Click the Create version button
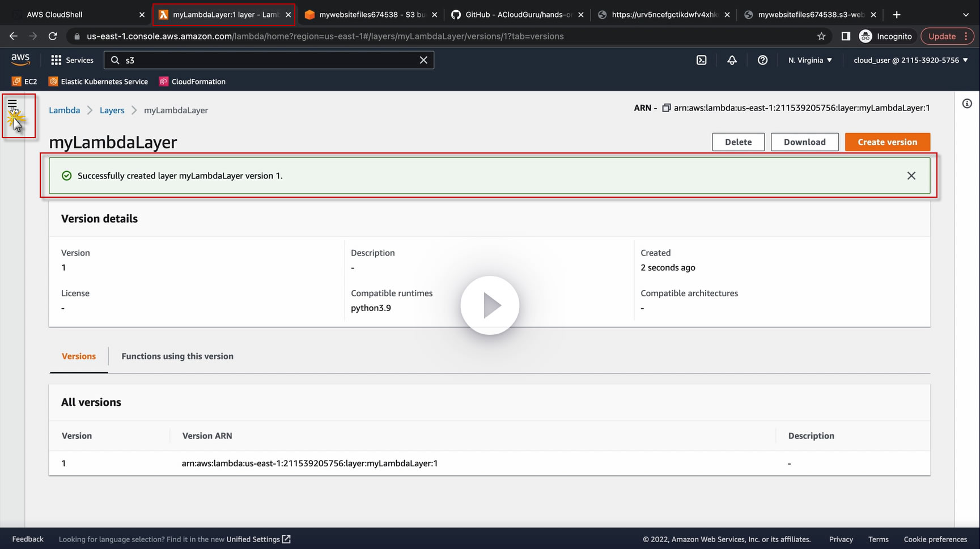Image resolution: width=980 pixels, height=549 pixels. (888, 142)
